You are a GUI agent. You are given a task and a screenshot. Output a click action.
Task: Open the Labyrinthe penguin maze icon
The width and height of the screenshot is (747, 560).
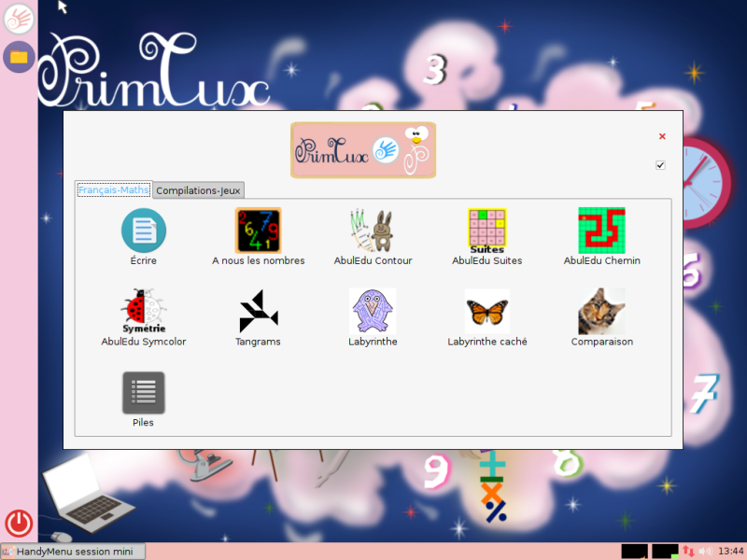click(373, 312)
